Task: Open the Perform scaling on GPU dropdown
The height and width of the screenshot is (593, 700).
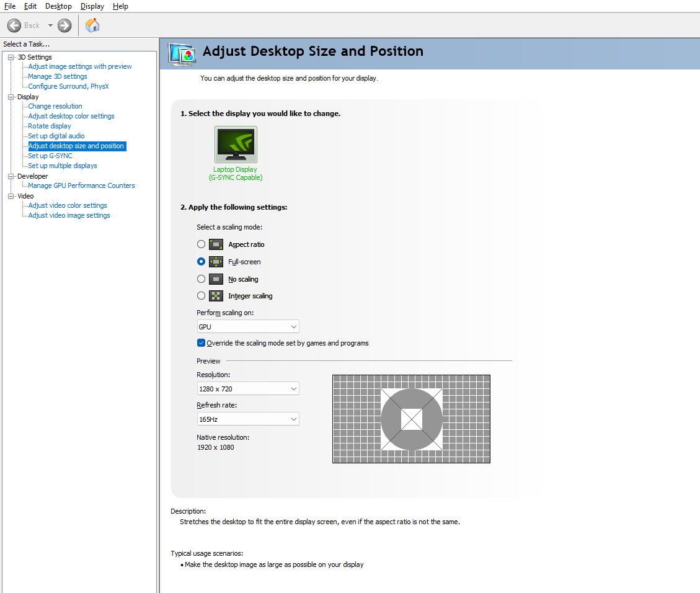Action: (248, 326)
